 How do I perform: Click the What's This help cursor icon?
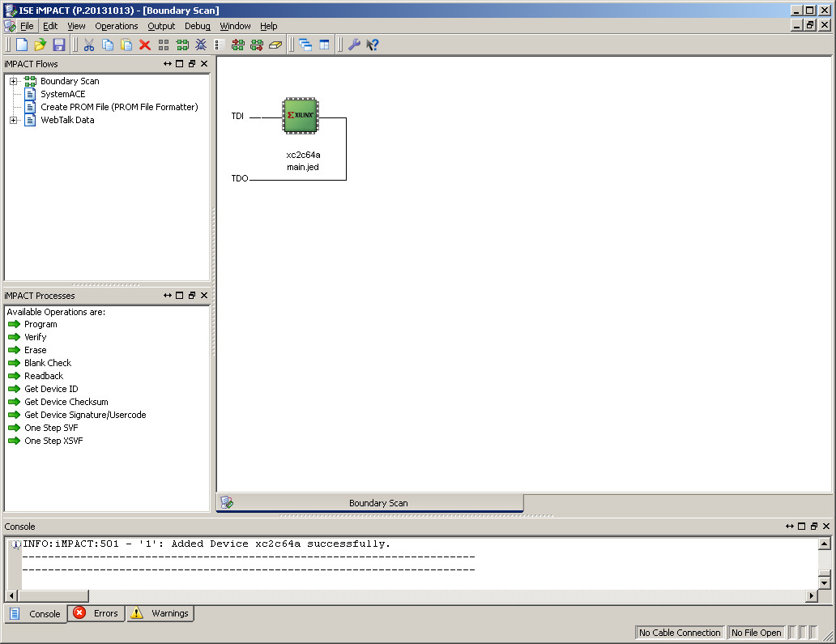372,45
